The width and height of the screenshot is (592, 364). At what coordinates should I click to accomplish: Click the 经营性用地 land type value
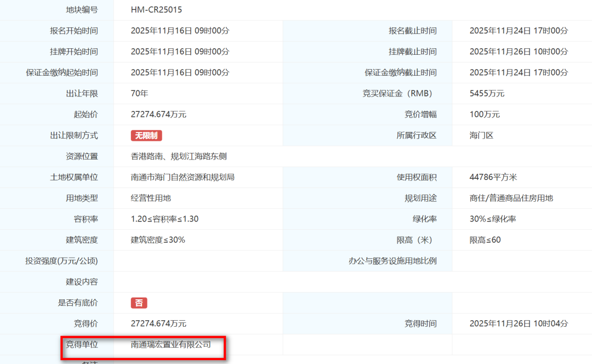coord(151,198)
